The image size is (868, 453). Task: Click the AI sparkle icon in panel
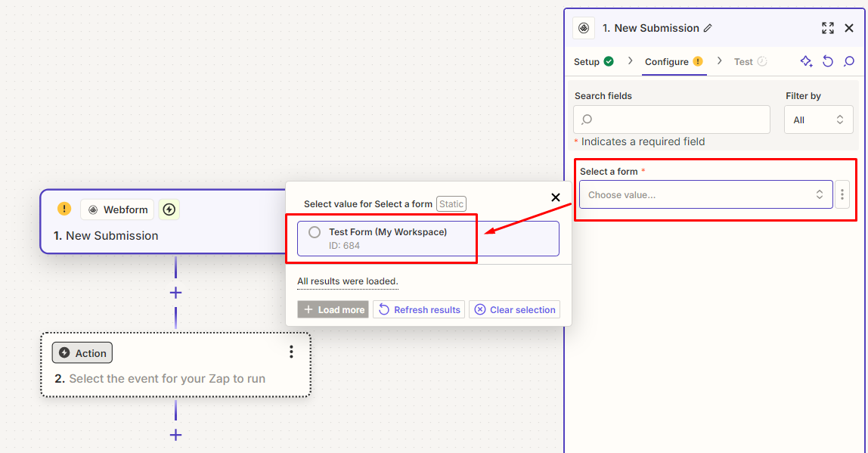807,61
